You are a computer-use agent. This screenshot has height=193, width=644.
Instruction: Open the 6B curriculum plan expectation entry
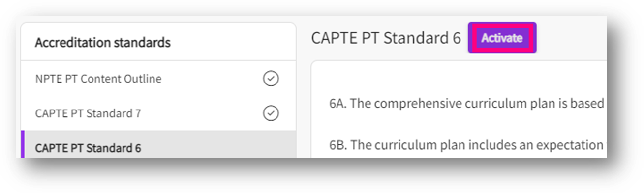tap(466, 145)
